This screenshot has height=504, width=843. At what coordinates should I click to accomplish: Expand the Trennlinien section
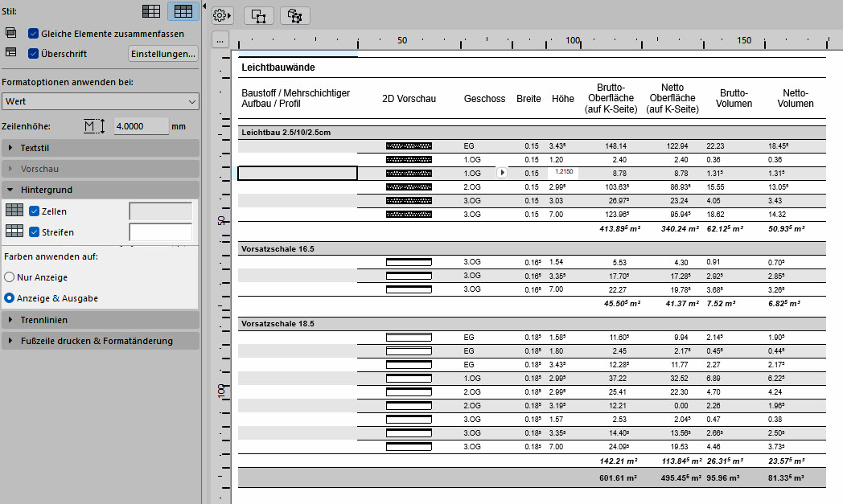[x=100, y=320]
